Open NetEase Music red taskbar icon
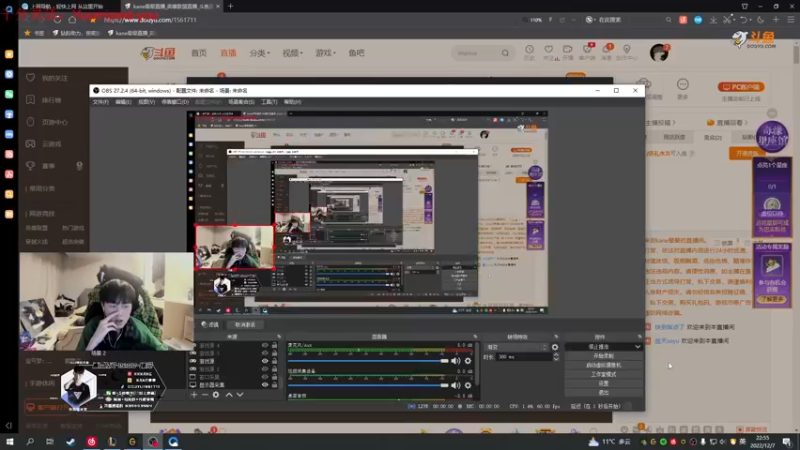 (91, 441)
